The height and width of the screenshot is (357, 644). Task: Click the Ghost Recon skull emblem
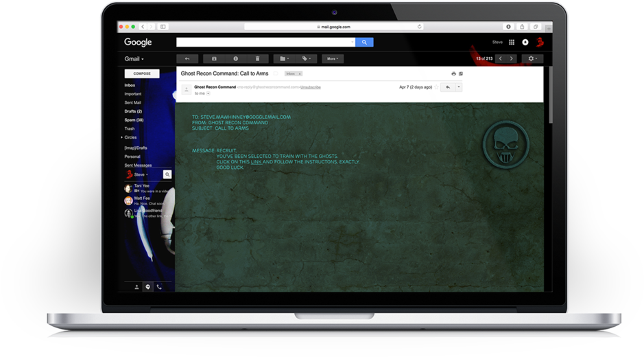tap(505, 144)
